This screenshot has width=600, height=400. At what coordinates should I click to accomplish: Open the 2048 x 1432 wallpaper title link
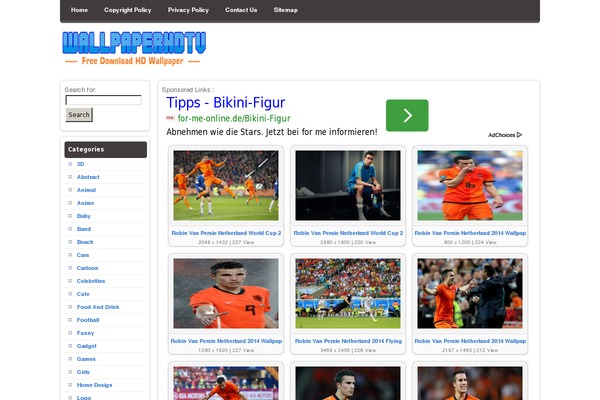tap(226, 233)
